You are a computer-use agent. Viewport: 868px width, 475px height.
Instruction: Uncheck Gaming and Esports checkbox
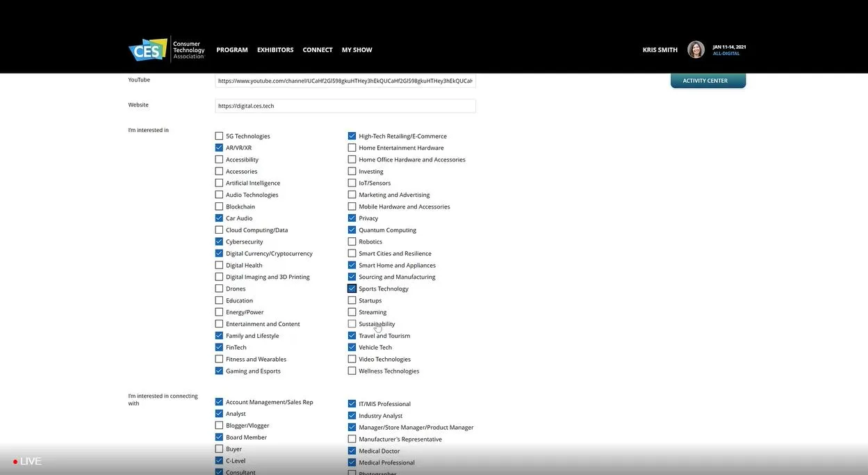pyautogui.click(x=219, y=371)
